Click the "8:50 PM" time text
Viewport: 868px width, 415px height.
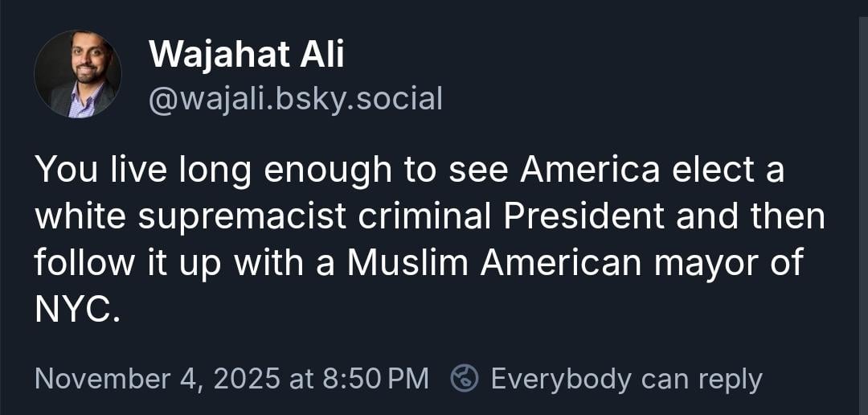tap(375, 378)
